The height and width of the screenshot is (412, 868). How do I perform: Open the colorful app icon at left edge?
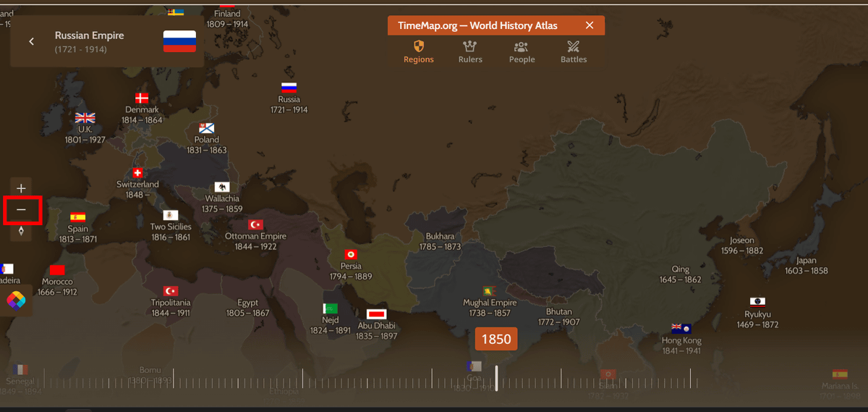pyautogui.click(x=16, y=299)
